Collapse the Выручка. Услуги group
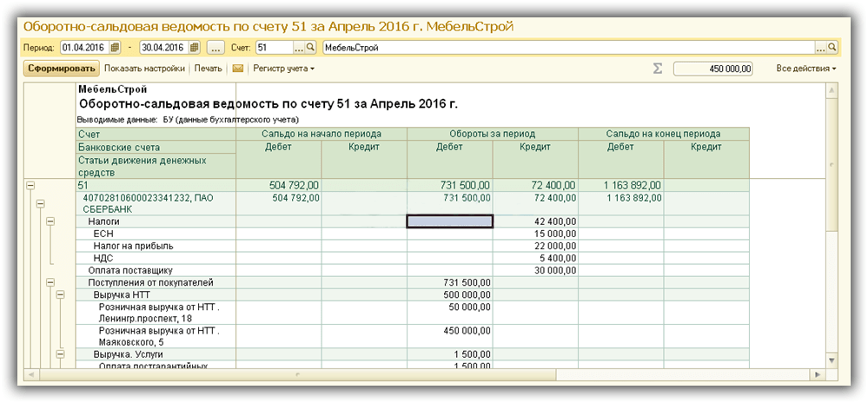 click(59, 354)
